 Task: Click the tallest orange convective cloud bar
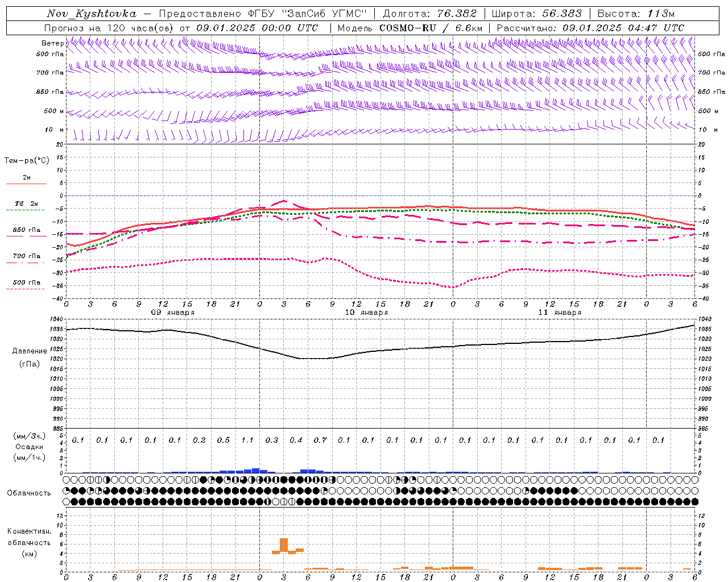click(x=284, y=545)
